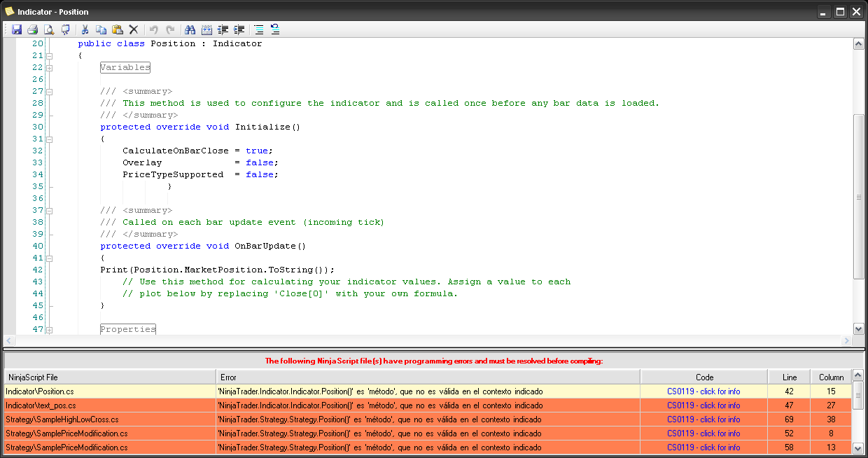
Task: Open the CS0119 info link for Strategy\SampleHighLowCross.cs
Action: coord(703,419)
